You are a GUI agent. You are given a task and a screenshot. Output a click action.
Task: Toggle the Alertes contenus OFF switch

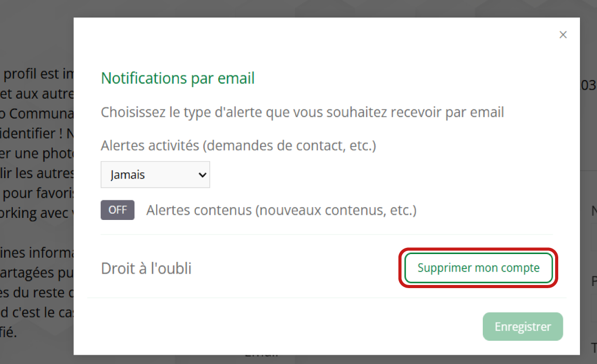tap(117, 210)
